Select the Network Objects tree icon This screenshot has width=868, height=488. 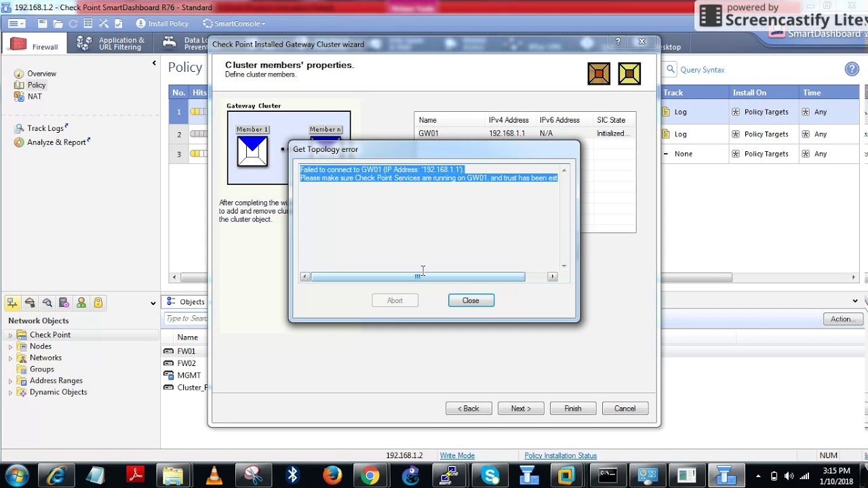point(12,303)
